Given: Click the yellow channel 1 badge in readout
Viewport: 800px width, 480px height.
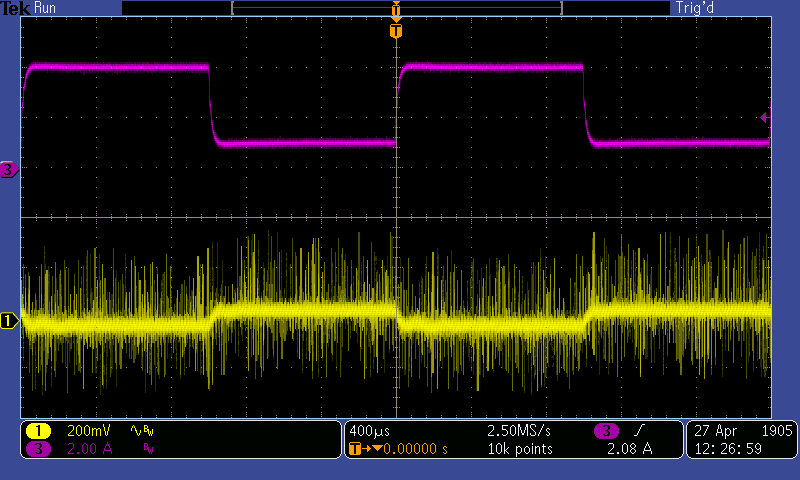Looking at the screenshot, I should tap(38, 431).
